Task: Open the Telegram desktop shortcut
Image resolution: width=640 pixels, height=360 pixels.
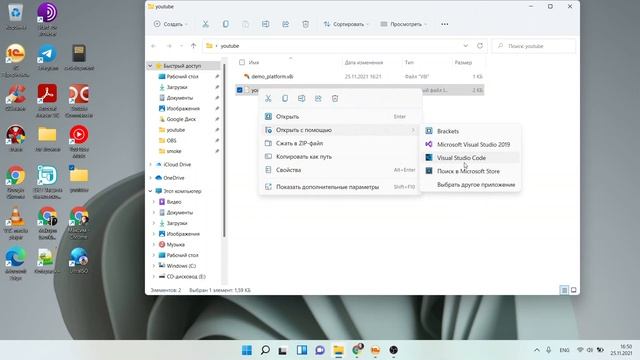Action: coord(47,58)
